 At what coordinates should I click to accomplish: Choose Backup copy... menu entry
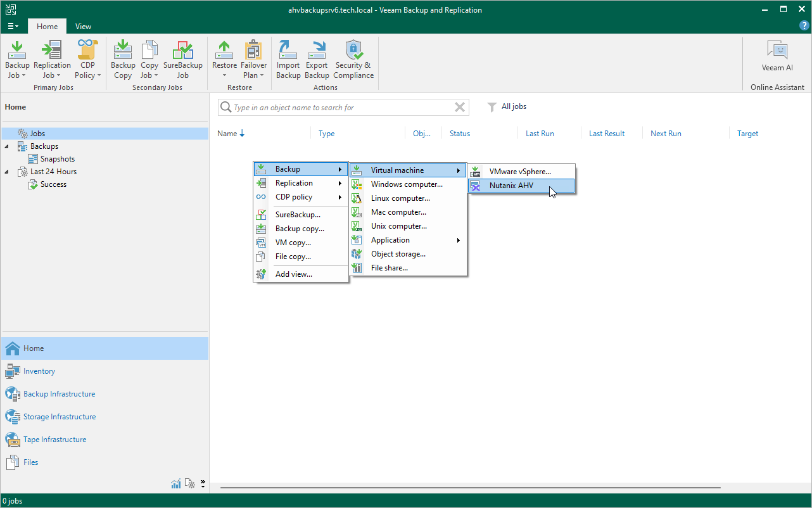click(x=301, y=229)
